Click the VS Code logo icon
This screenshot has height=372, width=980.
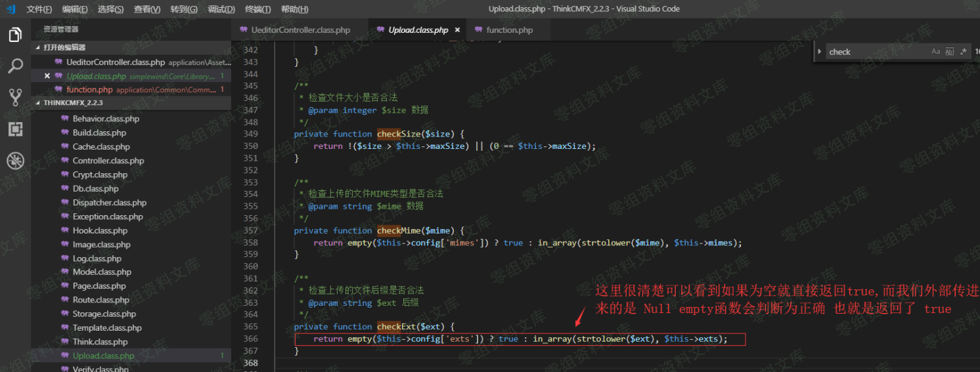(x=11, y=9)
